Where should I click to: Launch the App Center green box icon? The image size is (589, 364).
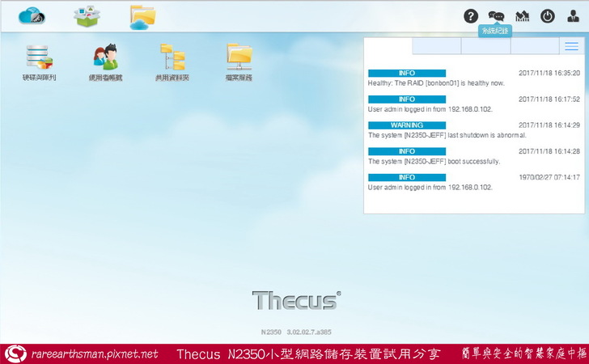[x=87, y=15]
